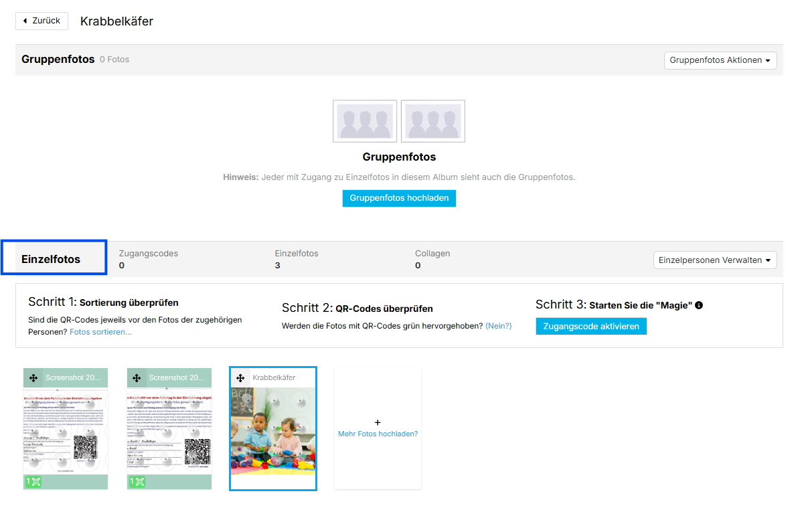Select the first Screenshot document thumbnail
The height and width of the screenshot is (524, 812).
click(x=66, y=432)
